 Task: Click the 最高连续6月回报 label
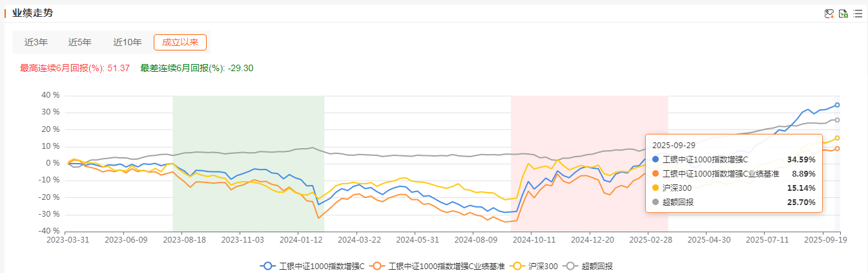pyautogui.click(x=61, y=68)
